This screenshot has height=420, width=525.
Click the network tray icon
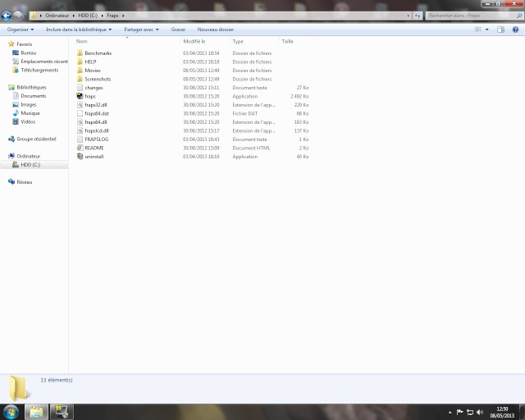pyautogui.click(x=470, y=413)
